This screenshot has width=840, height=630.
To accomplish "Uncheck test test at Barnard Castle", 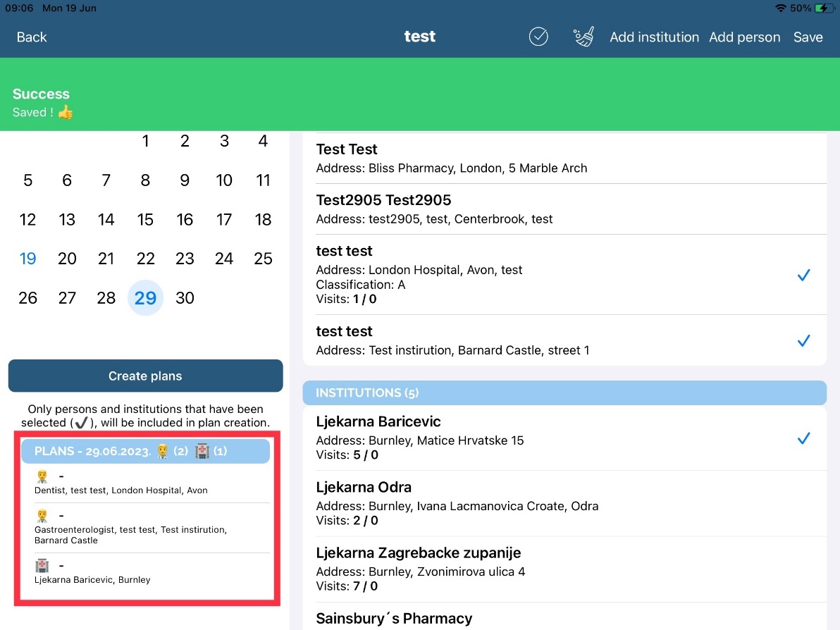I will pos(803,341).
